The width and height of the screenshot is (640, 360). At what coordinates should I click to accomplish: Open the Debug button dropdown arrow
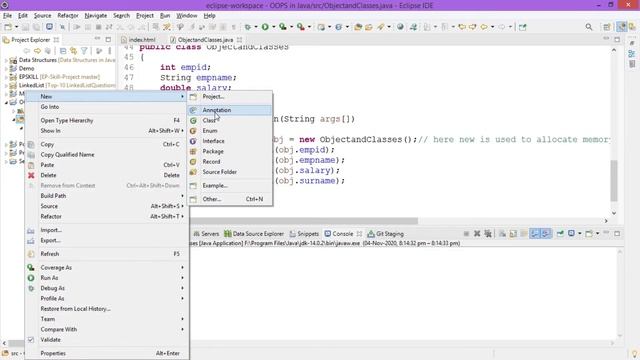(256, 27)
